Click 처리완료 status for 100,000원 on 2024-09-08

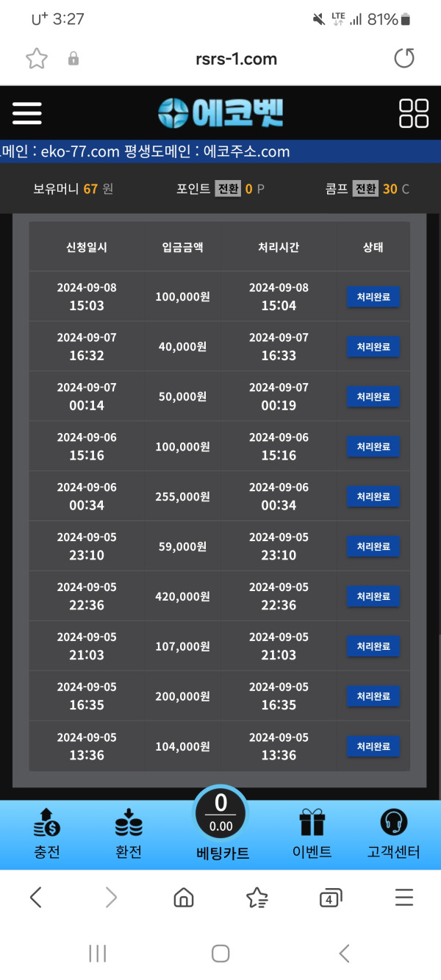tap(373, 296)
